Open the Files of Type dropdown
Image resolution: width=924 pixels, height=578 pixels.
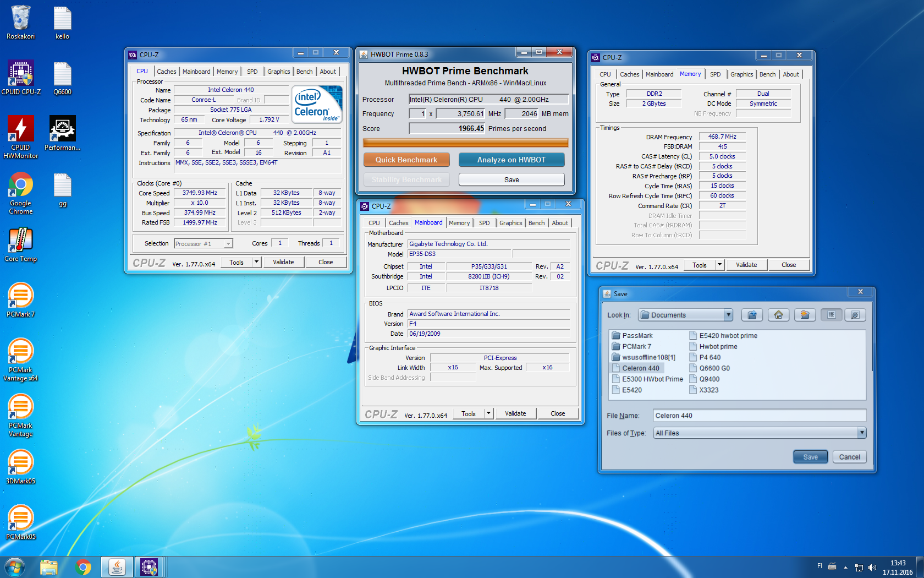point(862,433)
